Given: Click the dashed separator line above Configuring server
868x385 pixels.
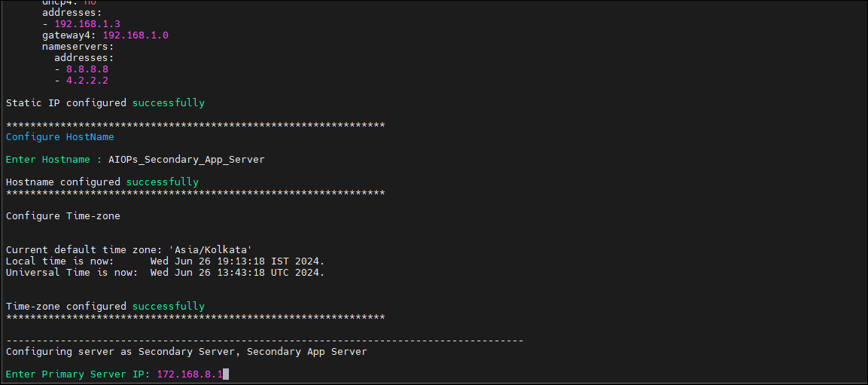Looking at the screenshot, I should pos(264,340).
